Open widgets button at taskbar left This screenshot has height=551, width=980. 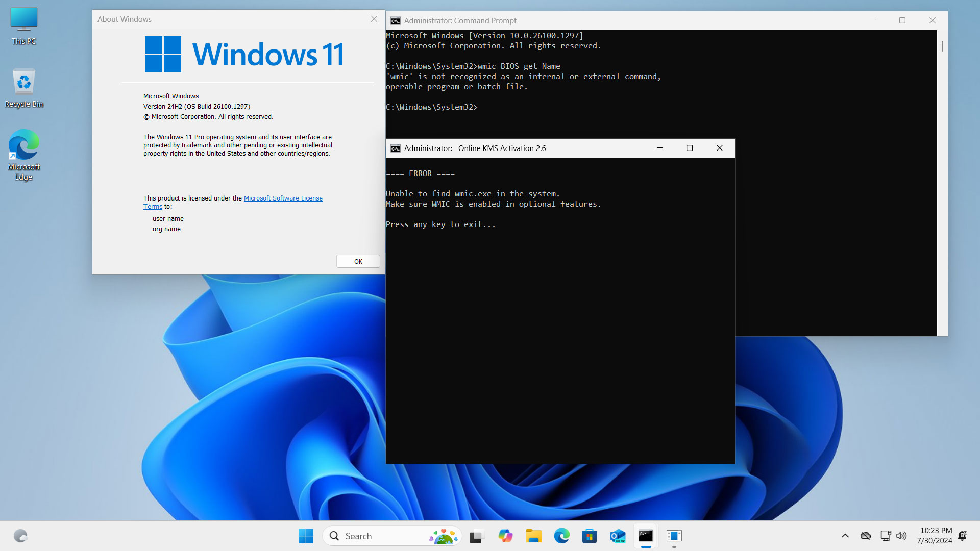pyautogui.click(x=20, y=536)
